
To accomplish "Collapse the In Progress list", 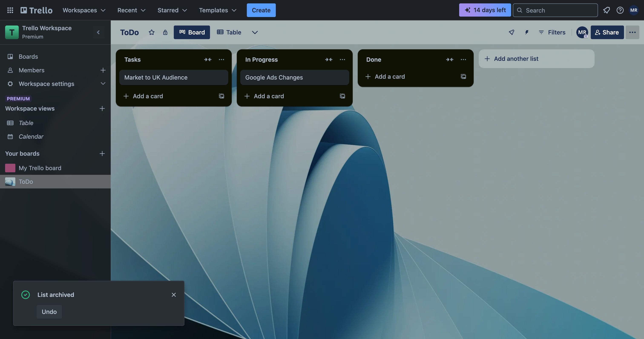I will 329,59.
